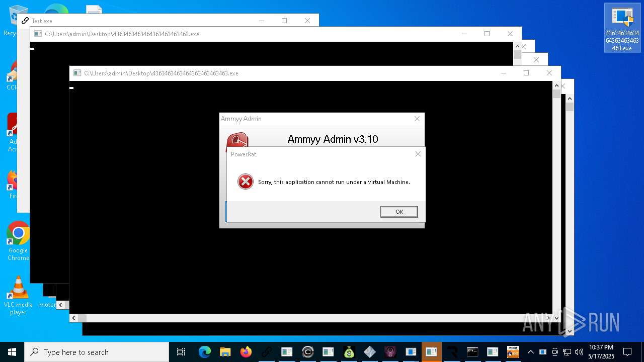
Task: Click the "Ammyy Admin v3.10" heading text
Action: pos(333,139)
